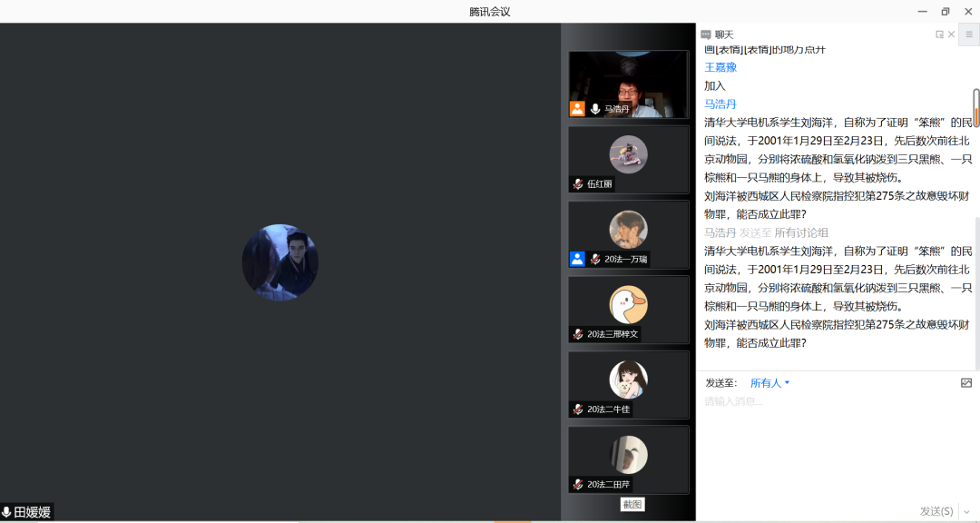
Task: Open the send options arrow beside 发送(S)
Action: [x=968, y=512]
